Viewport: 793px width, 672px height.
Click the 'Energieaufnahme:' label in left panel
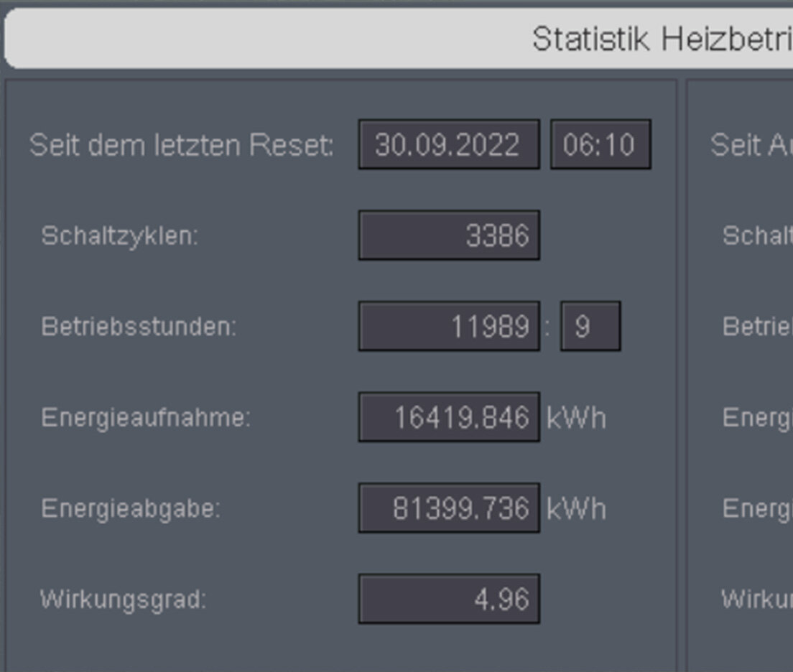146,417
